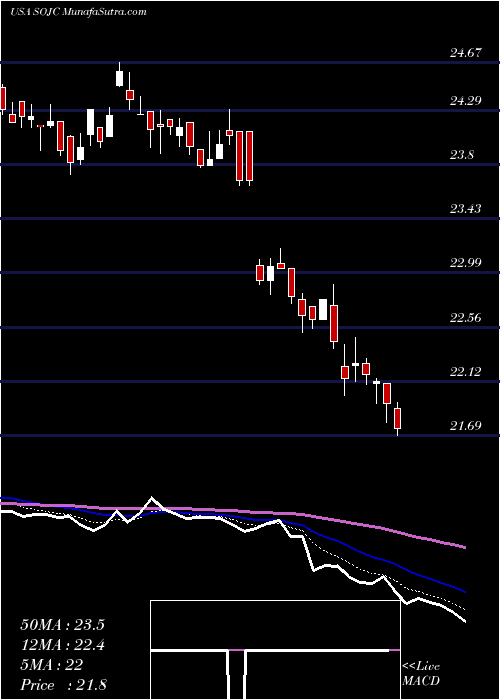
Task: Click the 50MA : 23.5 readout
Action: tap(62, 625)
